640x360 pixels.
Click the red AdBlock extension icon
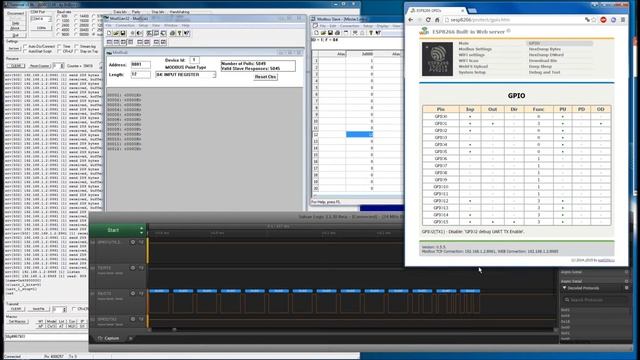pos(603,20)
